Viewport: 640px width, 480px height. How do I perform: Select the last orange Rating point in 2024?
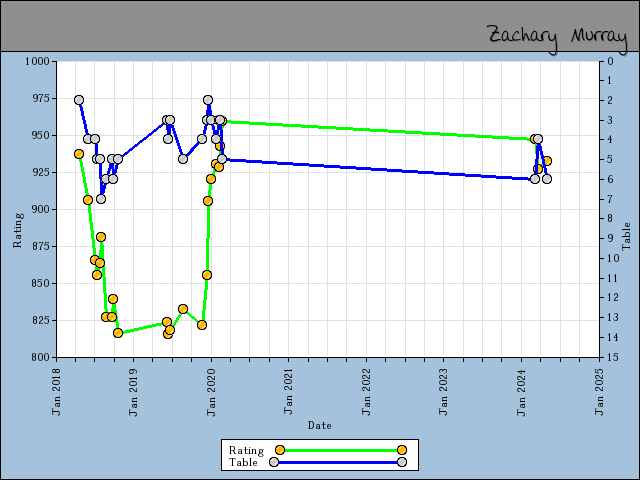(x=547, y=161)
